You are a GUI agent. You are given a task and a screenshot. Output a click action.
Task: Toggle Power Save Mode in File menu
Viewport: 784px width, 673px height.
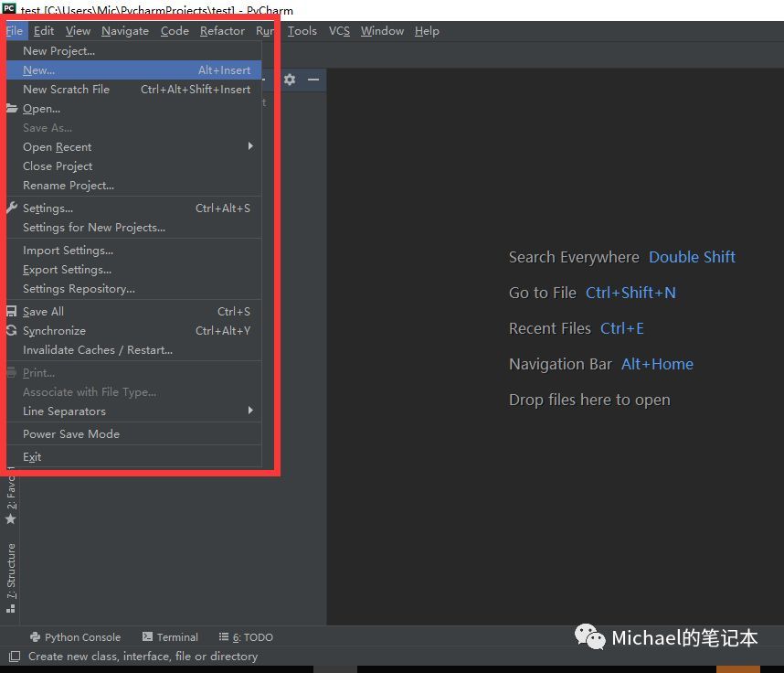point(71,434)
